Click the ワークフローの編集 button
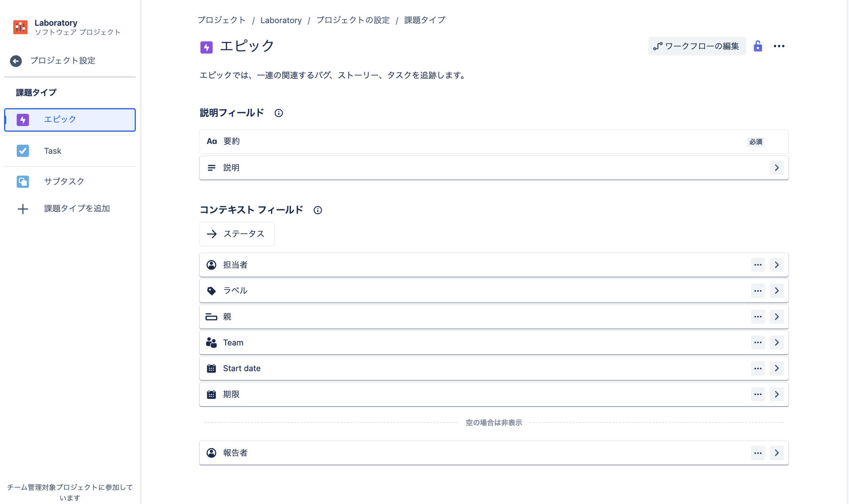The height and width of the screenshot is (504, 849). [x=697, y=46]
